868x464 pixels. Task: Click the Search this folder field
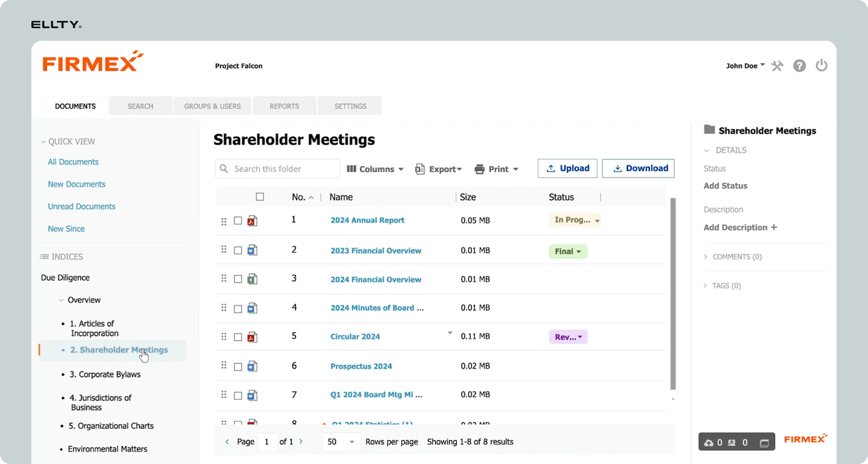(282, 169)
